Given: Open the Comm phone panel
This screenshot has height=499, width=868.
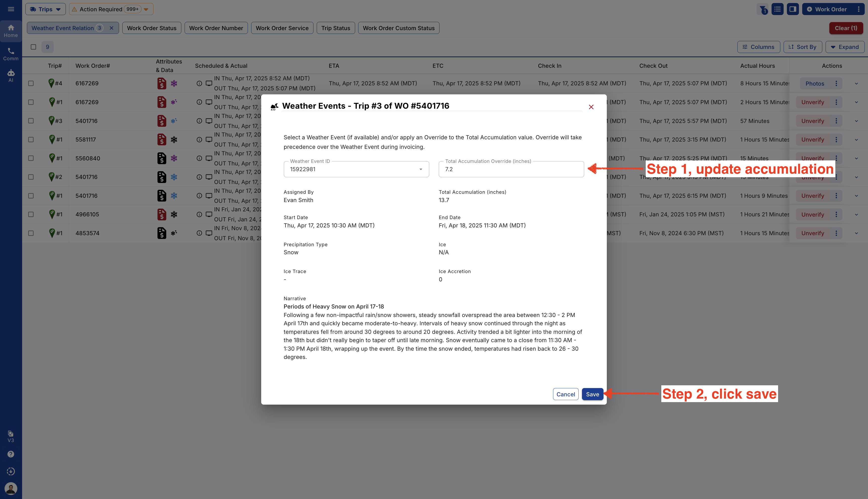Looking at the screenshot, I should [x=11, y=54].
